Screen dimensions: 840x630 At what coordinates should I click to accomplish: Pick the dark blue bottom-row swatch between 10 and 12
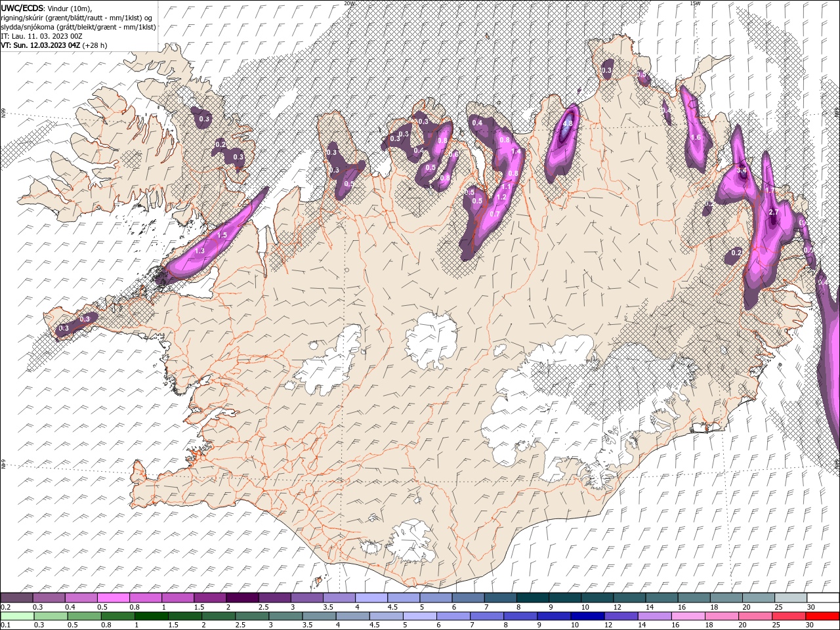tap(587, 616)
